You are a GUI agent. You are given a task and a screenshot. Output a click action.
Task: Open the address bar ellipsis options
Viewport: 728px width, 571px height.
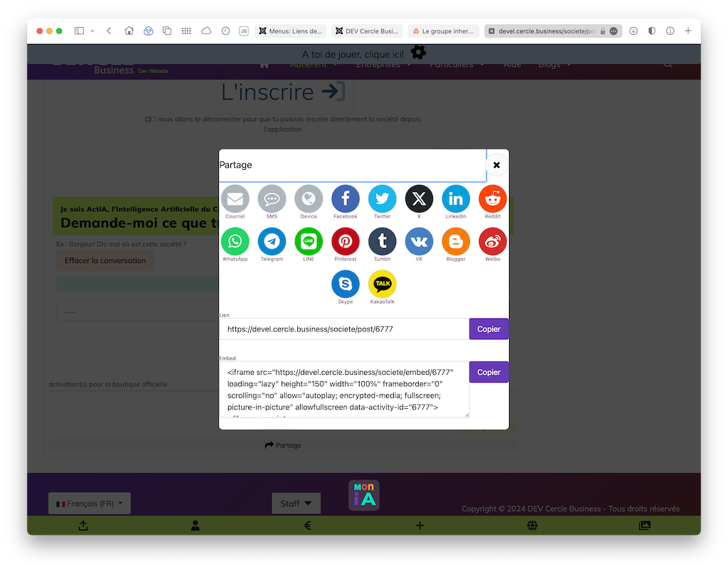pyautogui.click(x=614, y=31)
